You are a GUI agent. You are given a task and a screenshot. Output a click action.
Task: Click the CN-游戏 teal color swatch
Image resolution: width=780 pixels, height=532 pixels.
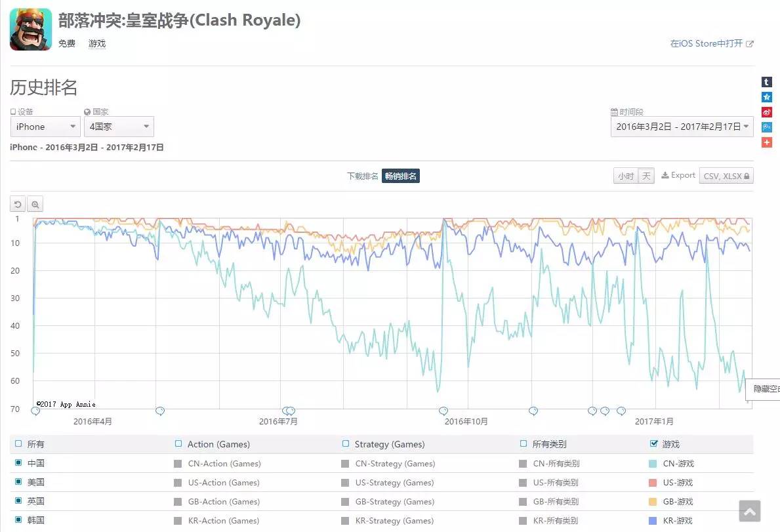tap(653, 463)
